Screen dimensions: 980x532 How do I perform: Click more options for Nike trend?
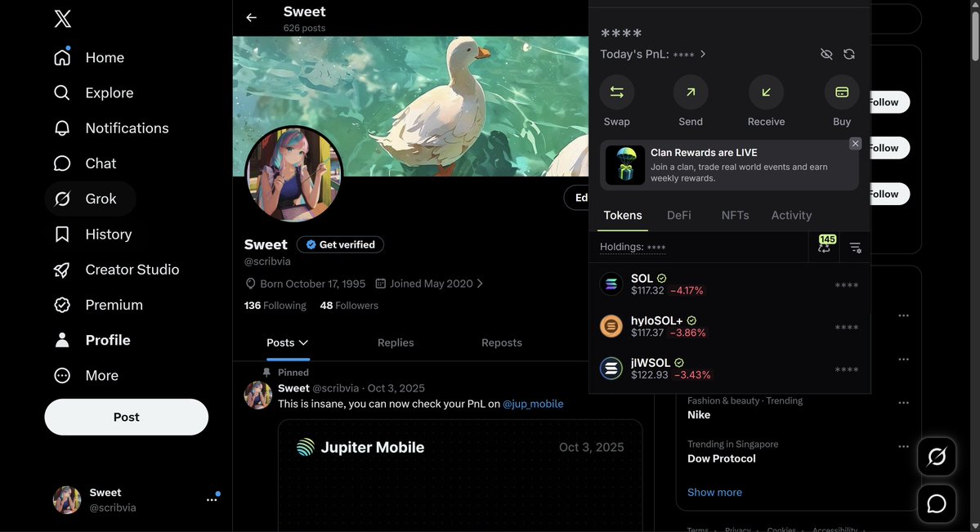point(903,403)
